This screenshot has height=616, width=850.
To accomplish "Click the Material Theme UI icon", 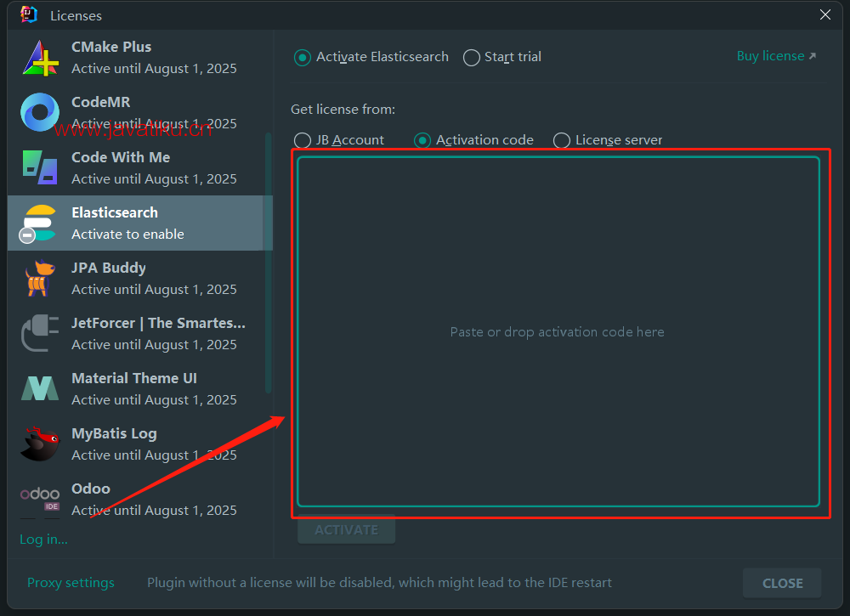I will [x=40, y=388].
